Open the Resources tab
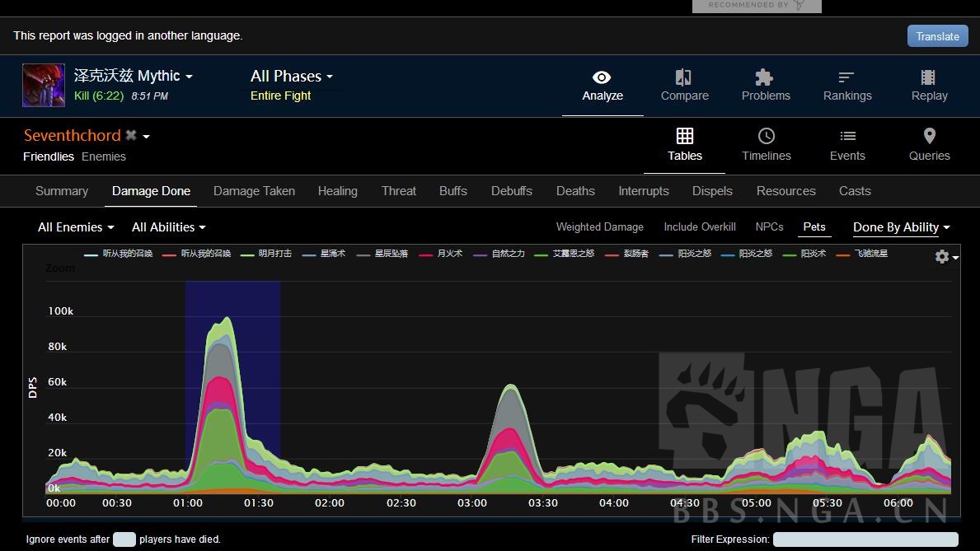The image size is (980, 551). point(785,191)
